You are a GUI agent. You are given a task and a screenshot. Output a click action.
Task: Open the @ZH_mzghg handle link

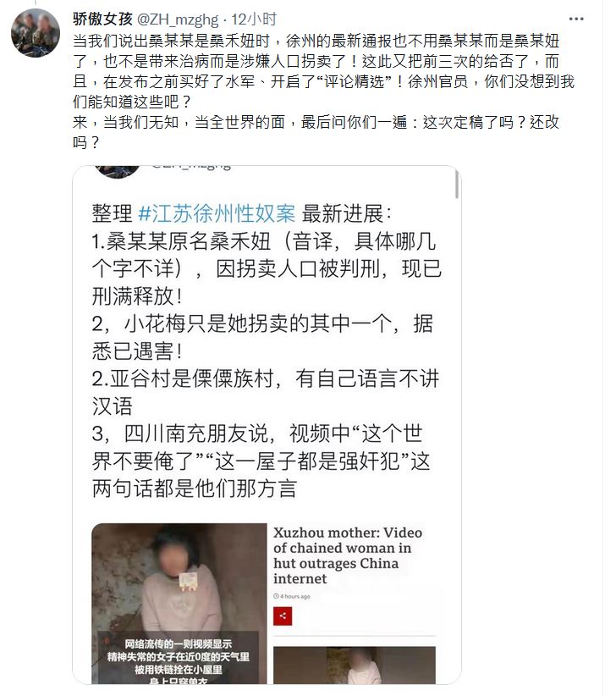pos(178,19)
